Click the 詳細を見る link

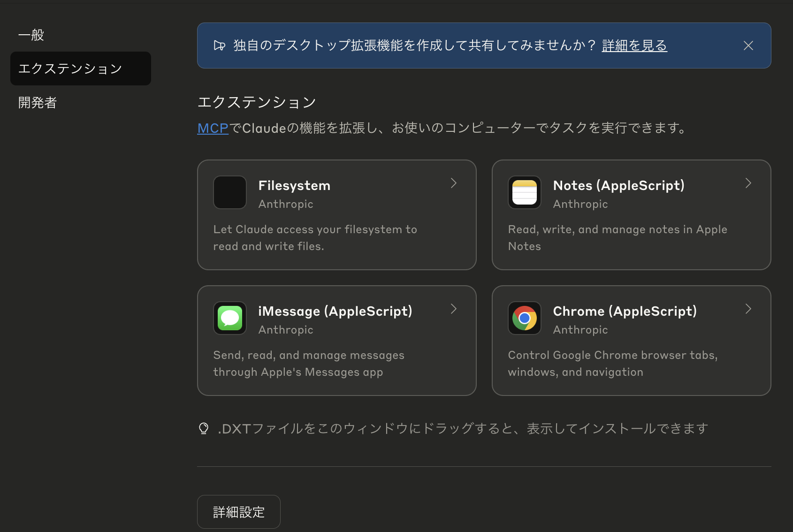(634, 46)
